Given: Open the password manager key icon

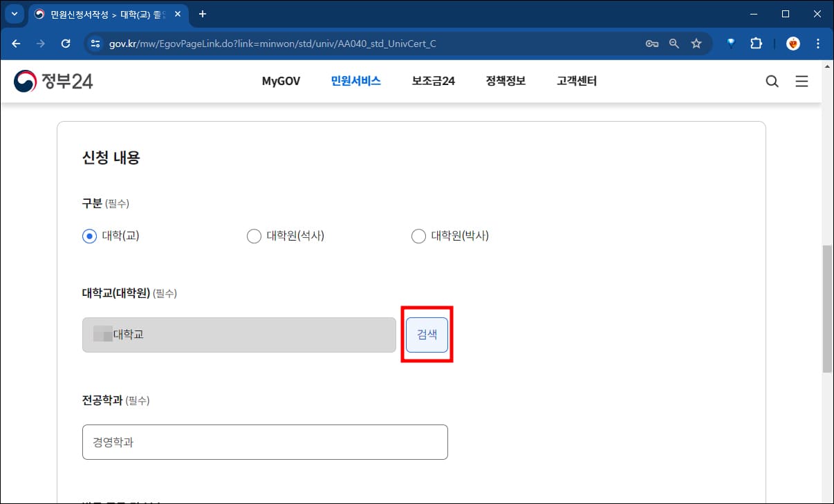Looking at the screenshot, I should point(651,43).
